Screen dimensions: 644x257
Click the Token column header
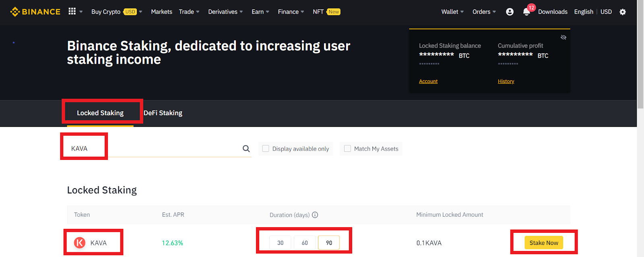[82, 215]
